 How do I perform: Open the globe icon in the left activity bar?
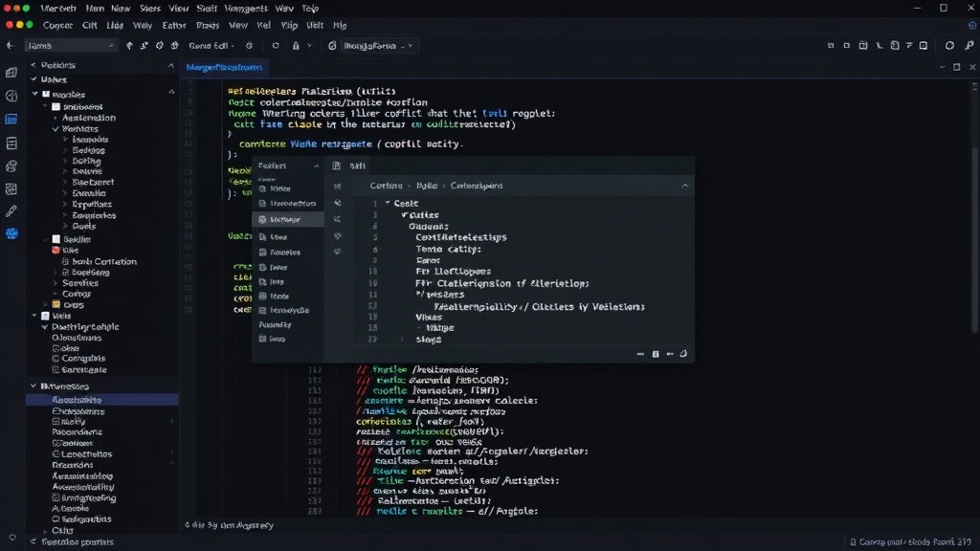click(11, 97)
